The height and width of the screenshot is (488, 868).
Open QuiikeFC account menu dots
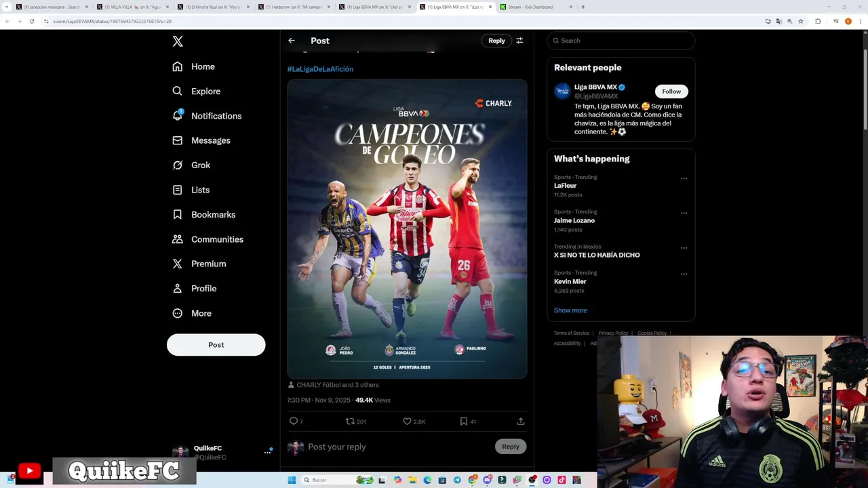tap(267, 452)
